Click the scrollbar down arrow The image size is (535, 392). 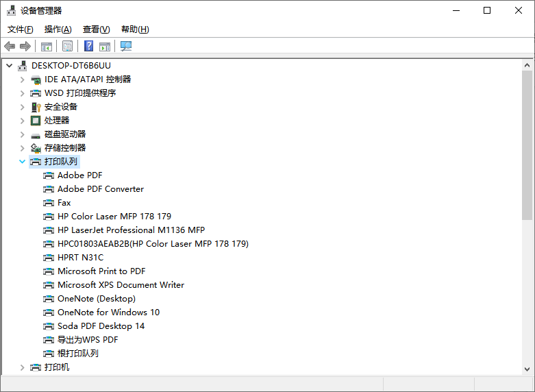[527, 369]
